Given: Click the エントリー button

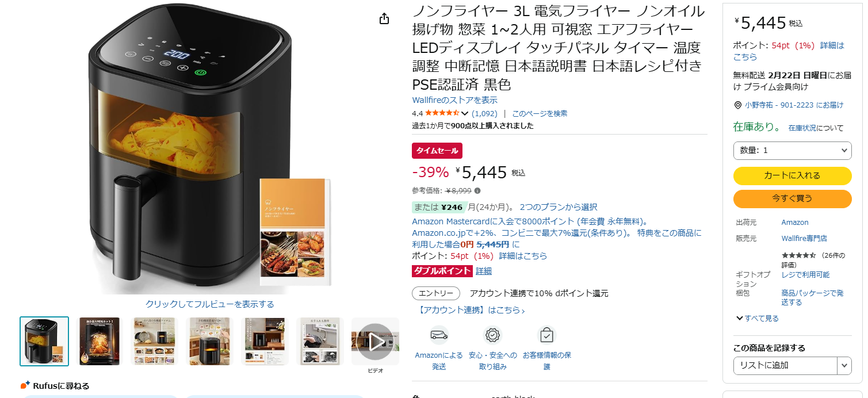Looking at the screenshot, I should click(x=436, y=293).
